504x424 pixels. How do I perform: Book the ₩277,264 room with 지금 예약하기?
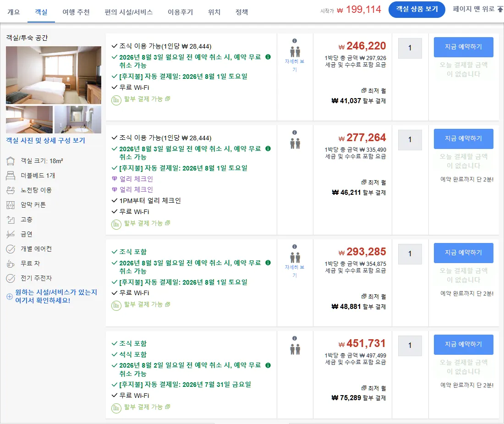pos(463,138)
